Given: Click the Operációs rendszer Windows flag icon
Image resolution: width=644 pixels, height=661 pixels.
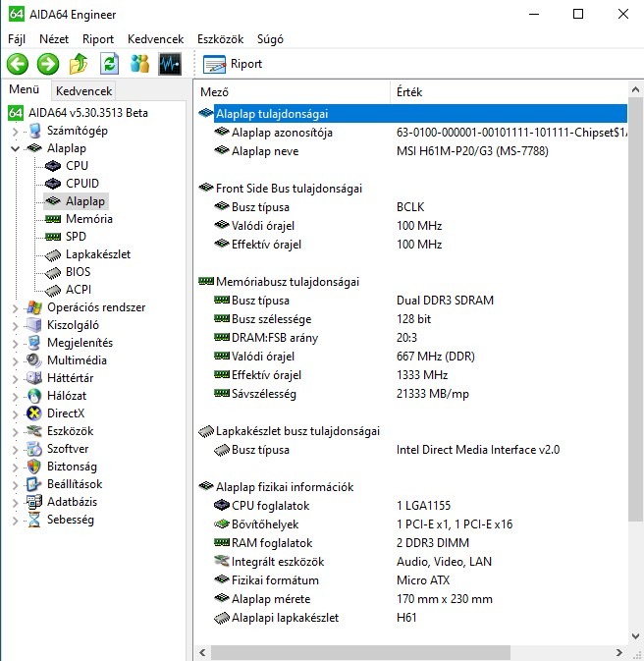Looking at the screenshot, I should pos(34,307).
